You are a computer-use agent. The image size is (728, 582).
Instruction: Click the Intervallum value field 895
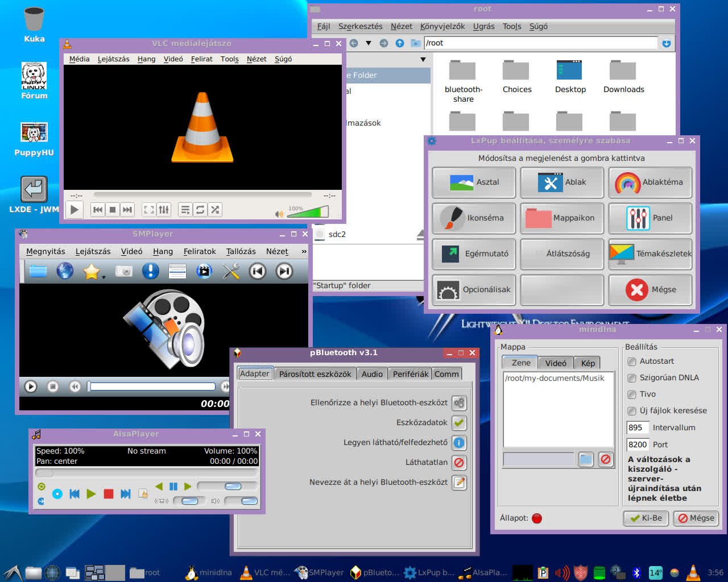pos(638,427)
